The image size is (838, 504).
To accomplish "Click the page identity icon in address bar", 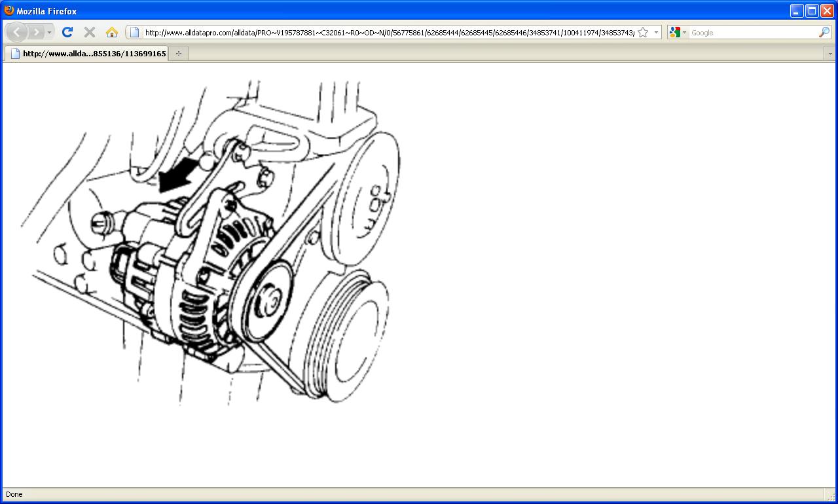I will [x=134, y=32].
